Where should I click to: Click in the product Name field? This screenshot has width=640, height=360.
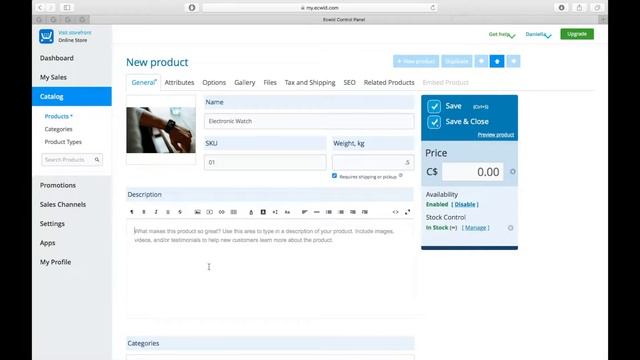(x=309, y=121)
